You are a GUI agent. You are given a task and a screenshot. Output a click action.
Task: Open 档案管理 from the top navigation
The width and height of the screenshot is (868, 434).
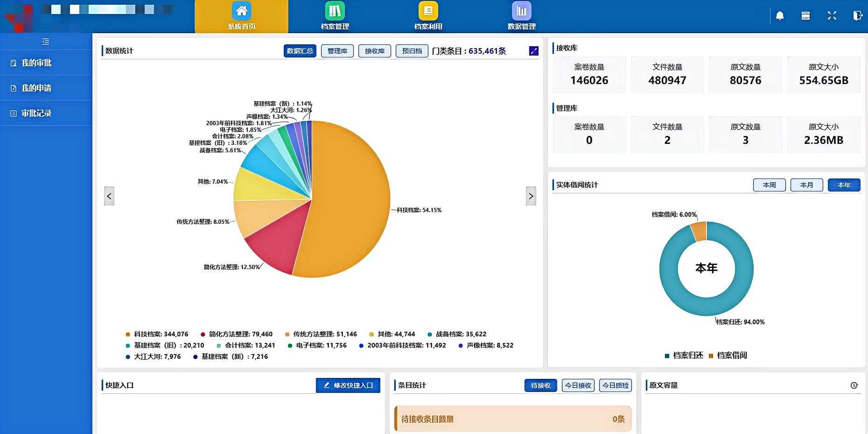pyautogui.click(x=335, y=16)
